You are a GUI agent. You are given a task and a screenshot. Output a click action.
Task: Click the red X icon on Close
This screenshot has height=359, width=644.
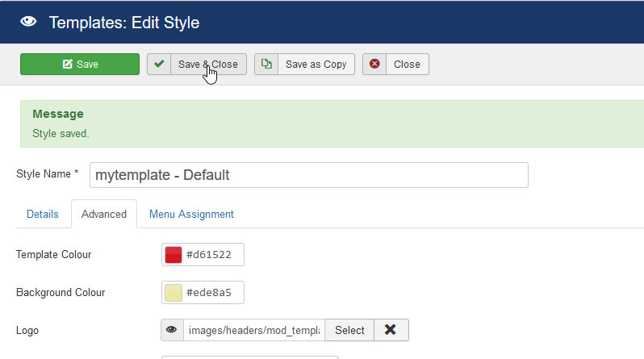[x=374, y=65]
